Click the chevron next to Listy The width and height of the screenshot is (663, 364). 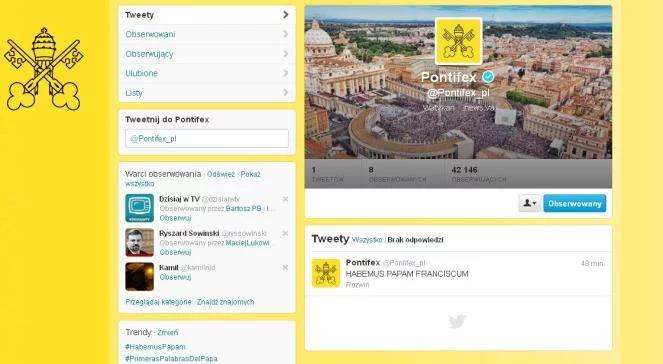tap(286, 93)
